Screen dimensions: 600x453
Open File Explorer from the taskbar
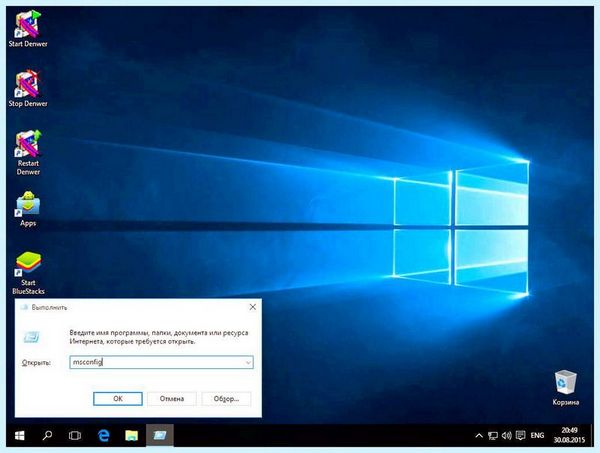tap(131, 435)
